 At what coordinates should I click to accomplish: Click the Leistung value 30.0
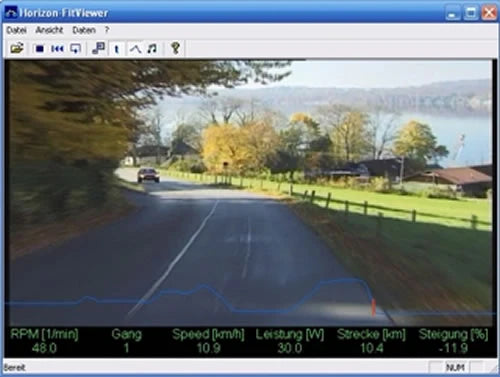[x=290, y=348]
